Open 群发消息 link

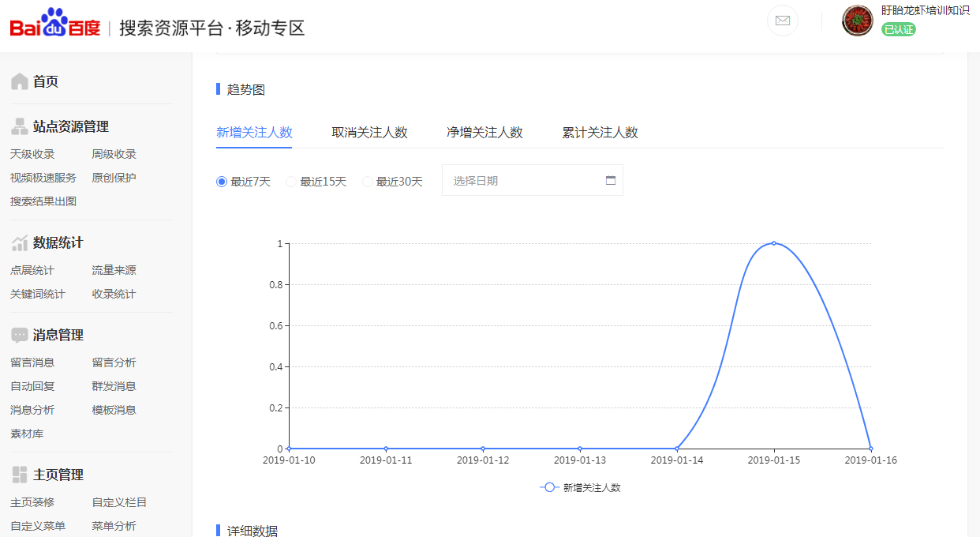click(x=114, y=386)
